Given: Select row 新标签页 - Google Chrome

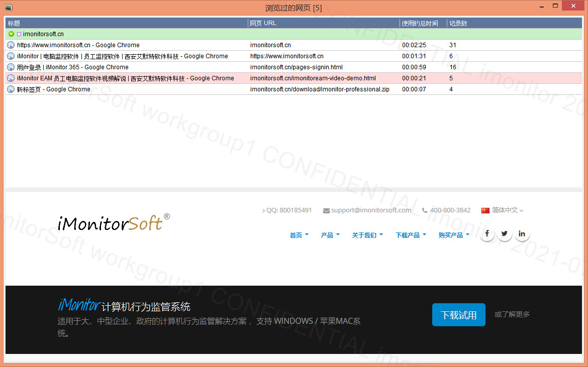Looking at the screenshot, I should pos(293,89).
